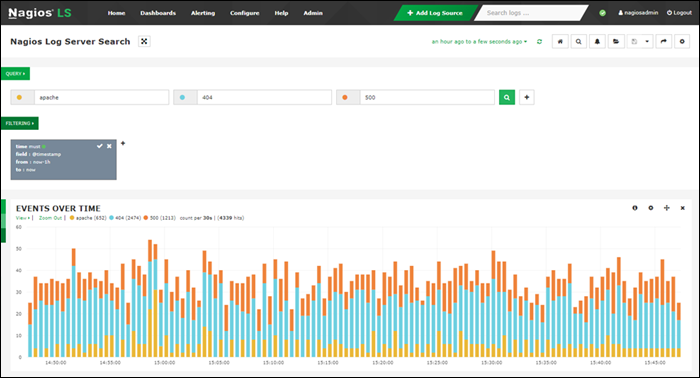Click the orange color dot of 500 query
700x378 pixels.
click(x=345, y=97)
